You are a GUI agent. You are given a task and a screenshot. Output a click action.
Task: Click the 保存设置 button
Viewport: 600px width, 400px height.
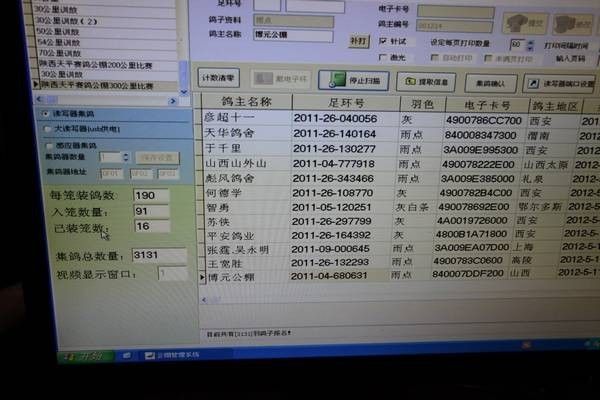pyautogui.click(x=157, y=157)
